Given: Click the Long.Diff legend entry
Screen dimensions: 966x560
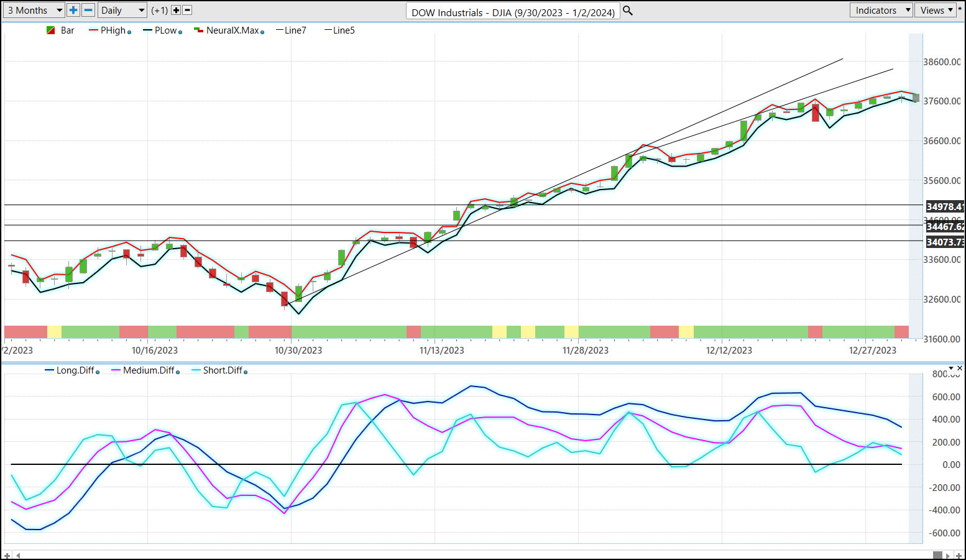Looking at the screenshot, I should (x=70, y=370).
